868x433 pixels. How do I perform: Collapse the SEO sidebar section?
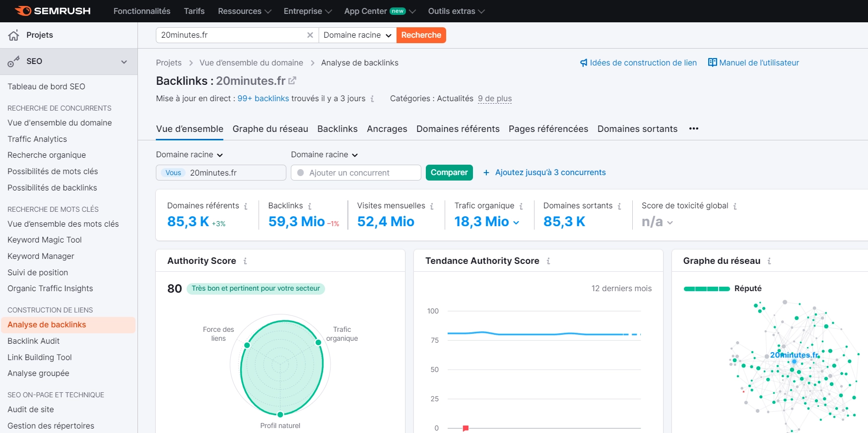pos(124,62)
